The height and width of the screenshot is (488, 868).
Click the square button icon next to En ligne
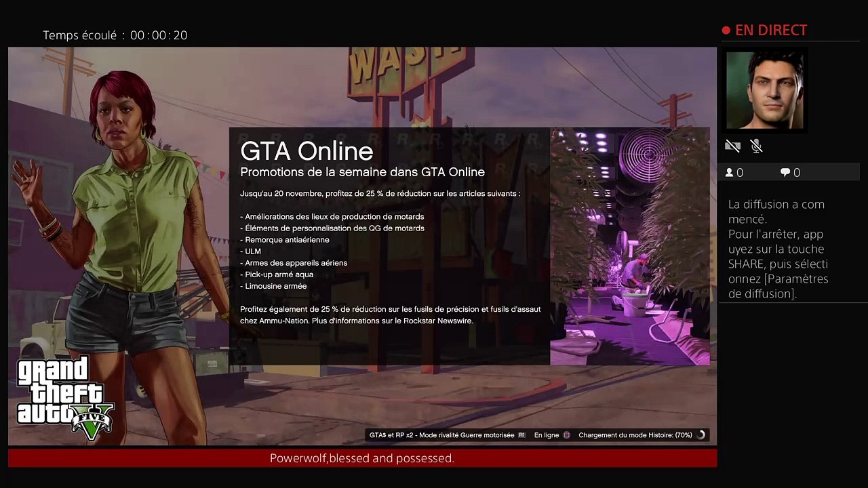(566, 435)
